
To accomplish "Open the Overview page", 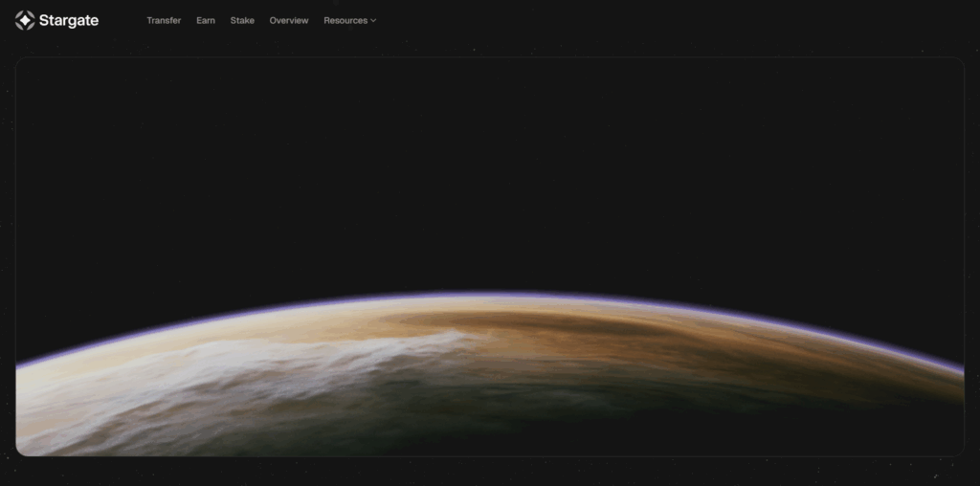I will pyautogui.click(x=289, y=20).
